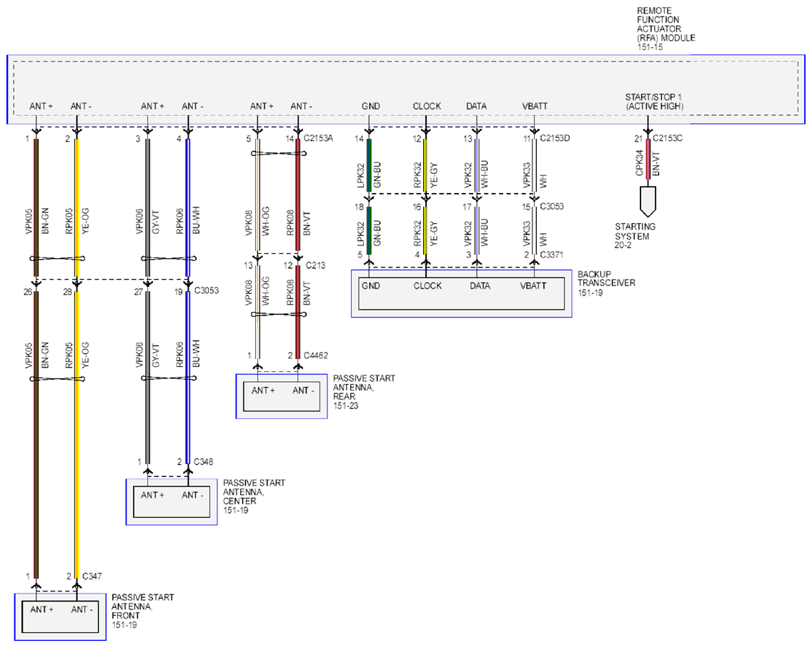Select the Backup Transceiver component box
Image resolution: width=812 pixels, height=648 pixels.
(x=462, y=293)
